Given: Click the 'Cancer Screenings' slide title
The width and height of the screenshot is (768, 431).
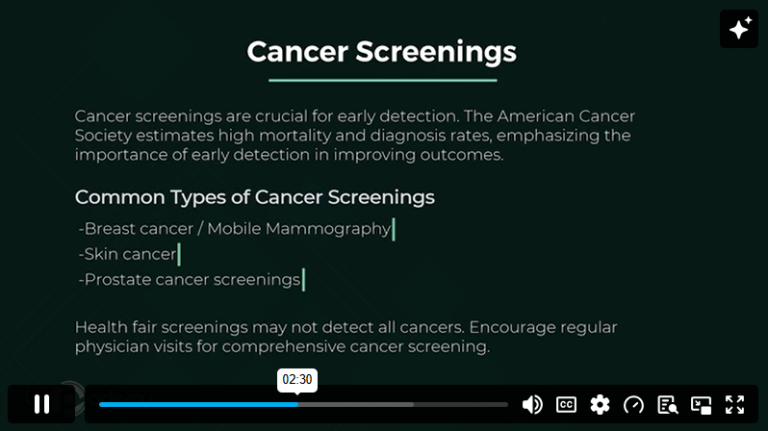Looking at the screenshot, I should [382, 51].
